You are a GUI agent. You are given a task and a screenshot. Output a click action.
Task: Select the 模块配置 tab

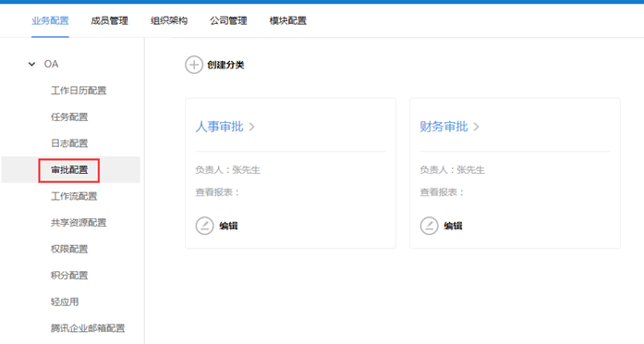pyautogui.click(x=288, y=20)
